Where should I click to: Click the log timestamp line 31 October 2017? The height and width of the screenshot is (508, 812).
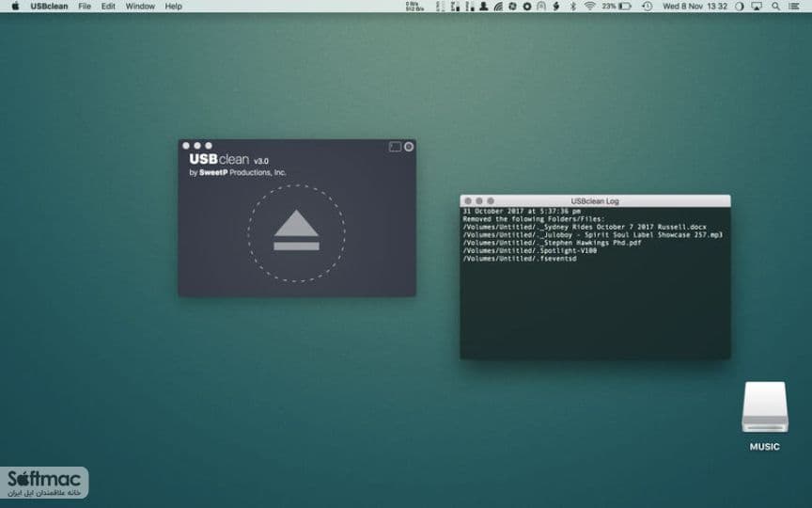522,212
